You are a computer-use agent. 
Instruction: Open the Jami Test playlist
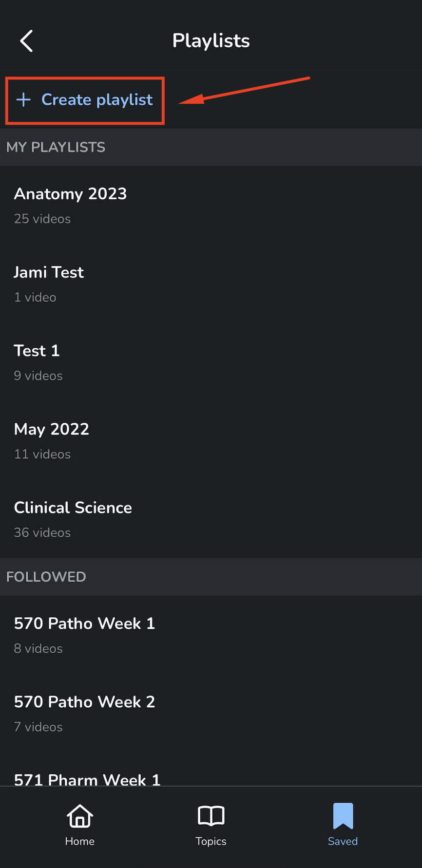coord(49,272)
